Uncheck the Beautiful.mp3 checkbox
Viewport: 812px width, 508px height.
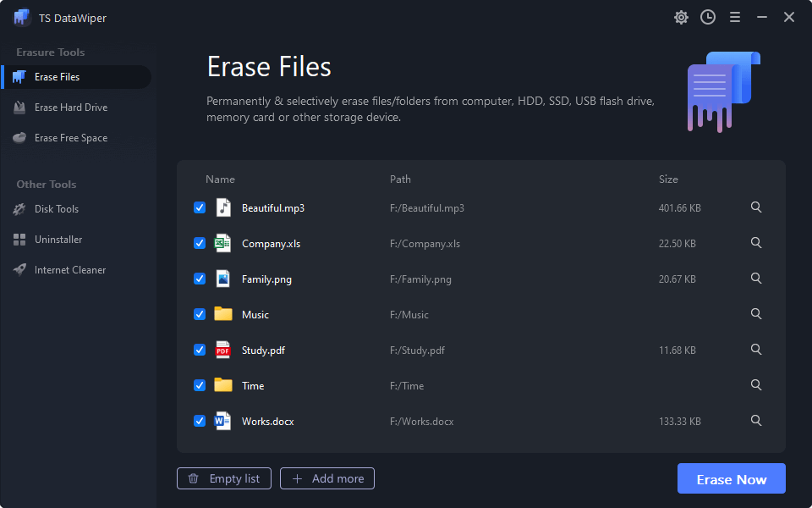200,207
